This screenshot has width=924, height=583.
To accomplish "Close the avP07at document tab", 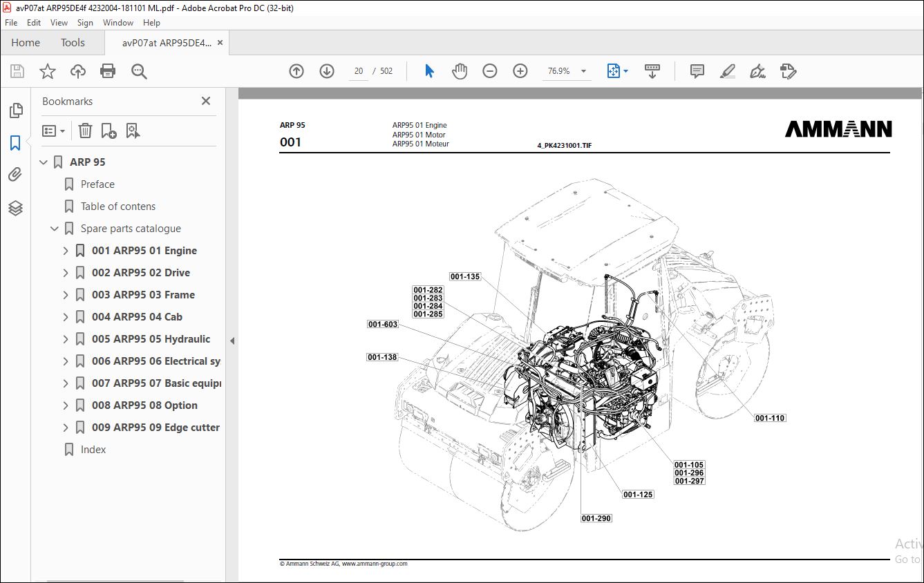I will [220, 42].
